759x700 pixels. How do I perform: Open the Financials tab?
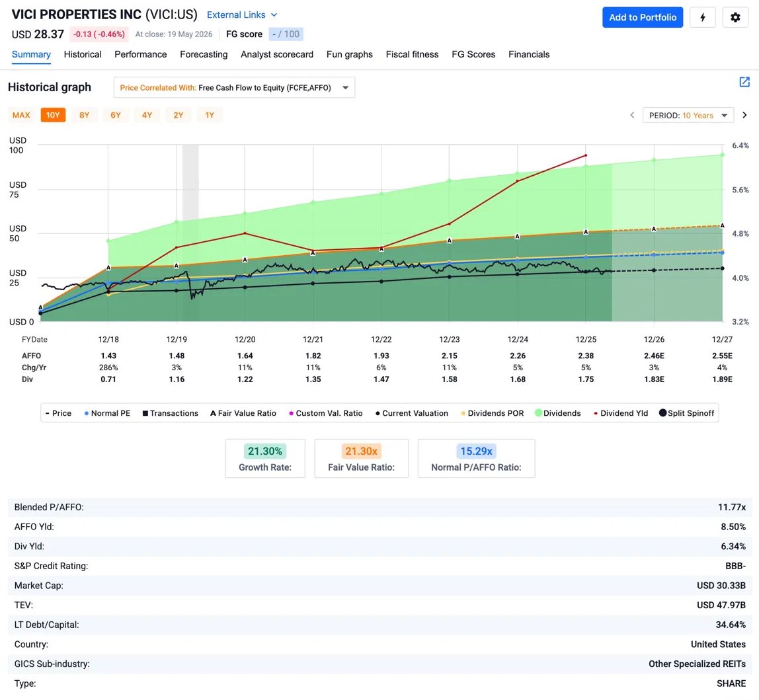tap(529, 54)
